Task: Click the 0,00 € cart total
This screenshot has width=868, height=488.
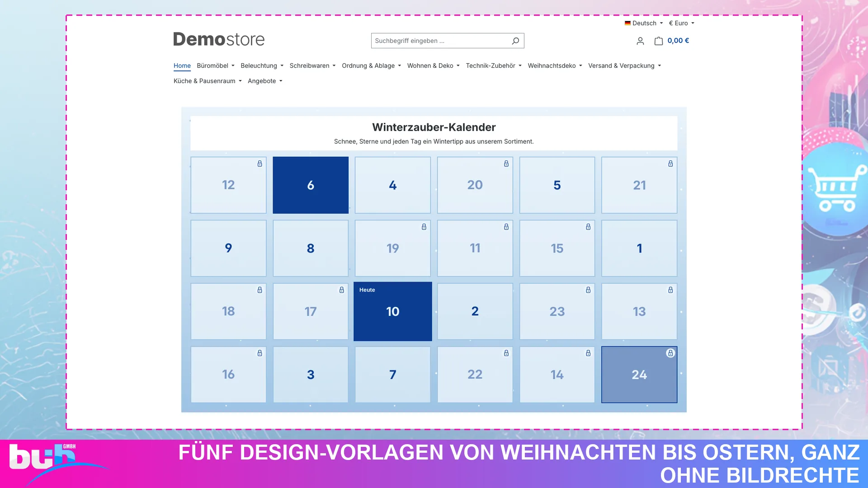Action: pos(678,41)
